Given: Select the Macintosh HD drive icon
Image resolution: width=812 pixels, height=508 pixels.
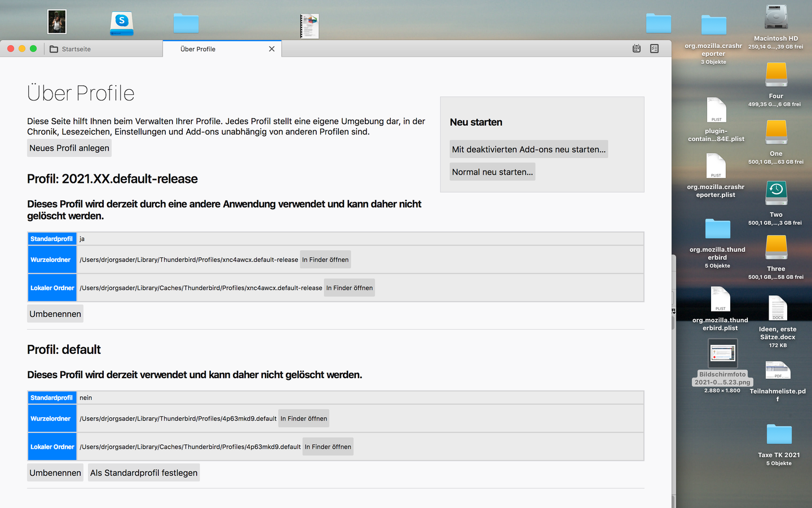Looking at the screenshot, I should click(776, 17).
